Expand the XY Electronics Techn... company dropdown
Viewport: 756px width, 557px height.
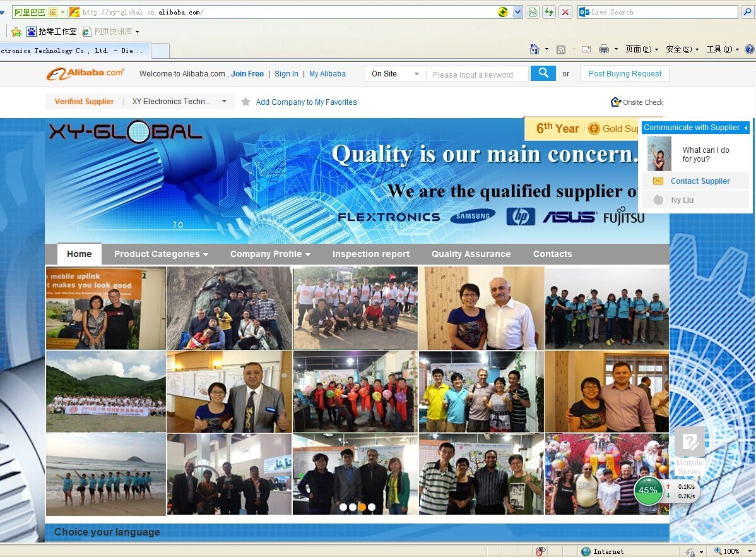(224, 102)
